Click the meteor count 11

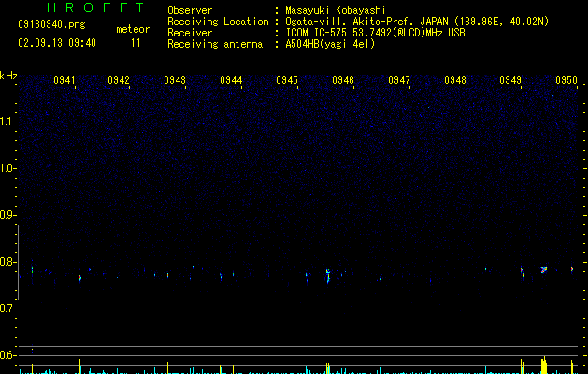136,43
